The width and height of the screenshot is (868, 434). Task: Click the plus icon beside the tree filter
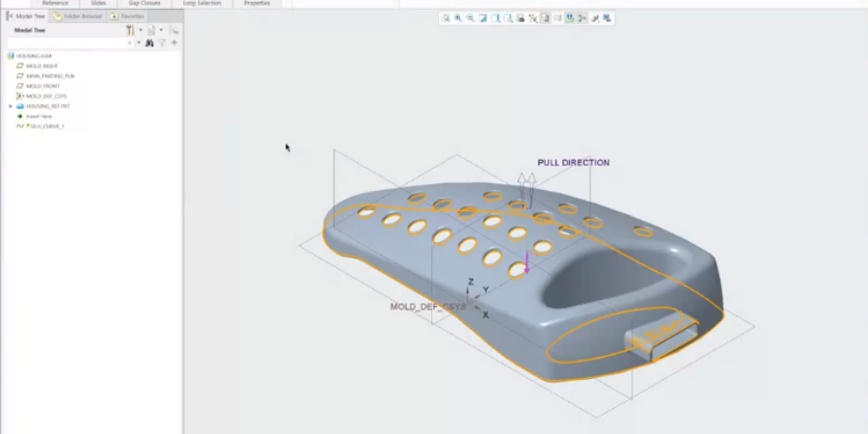pos(175,42)
